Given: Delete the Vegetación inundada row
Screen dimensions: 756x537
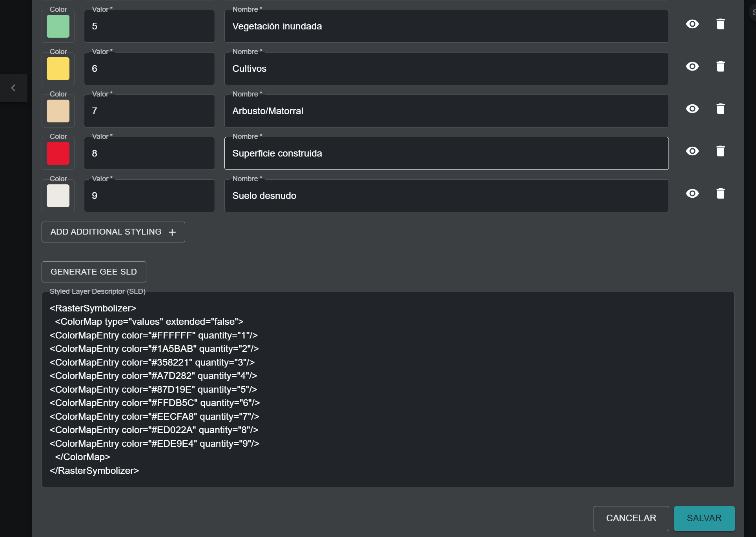Looking at the screenshot, I should click(x=720, y=24).
